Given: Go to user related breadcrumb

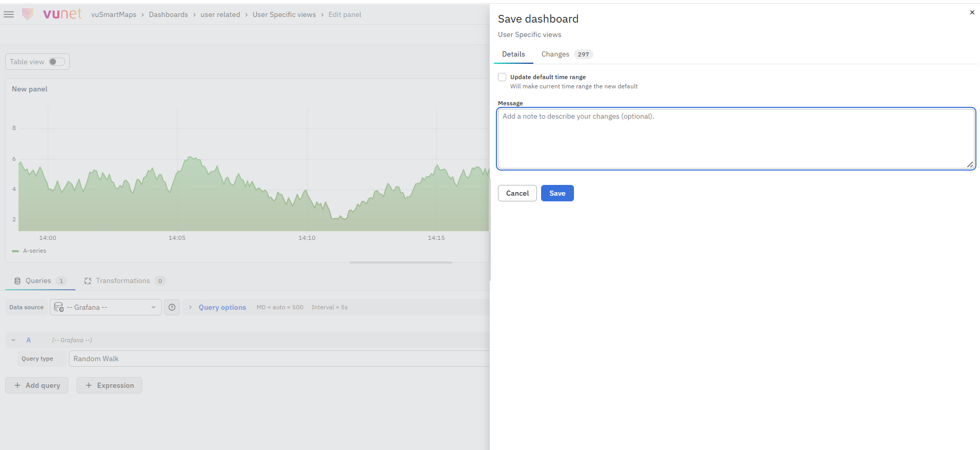Looking at the screenshot, I should tap(220, 14).
